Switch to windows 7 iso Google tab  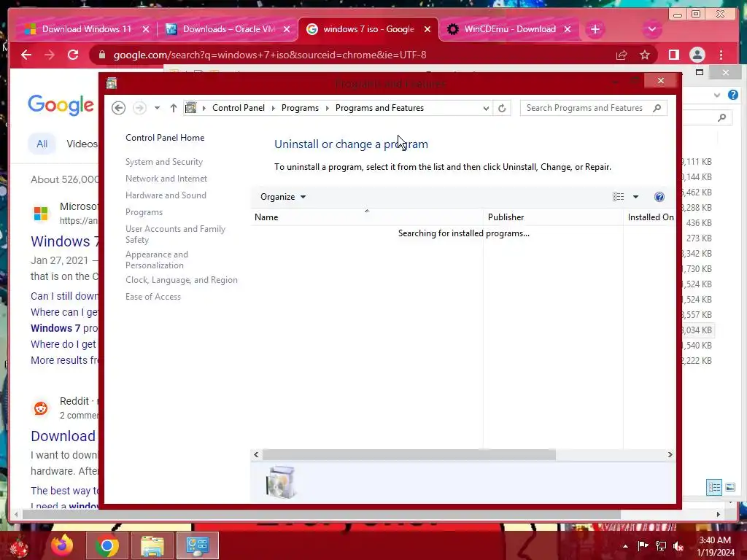[368, 29]
